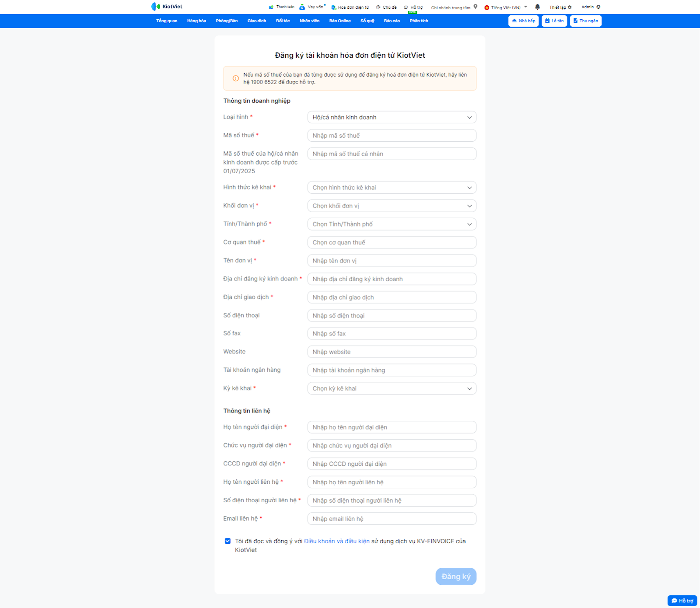This screenshot has height=608, width=700.
Task: Click the Email liên hệ input field
Action: point(392,519)
